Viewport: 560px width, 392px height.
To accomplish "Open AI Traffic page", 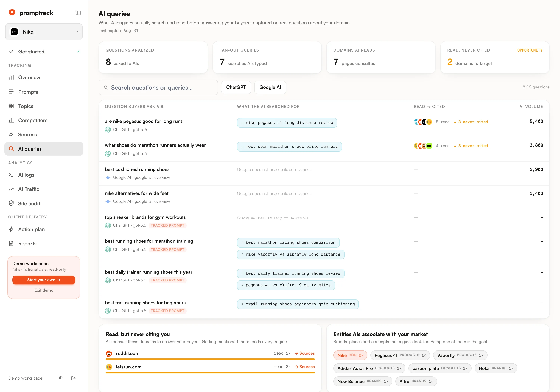I will pos(44,189).
